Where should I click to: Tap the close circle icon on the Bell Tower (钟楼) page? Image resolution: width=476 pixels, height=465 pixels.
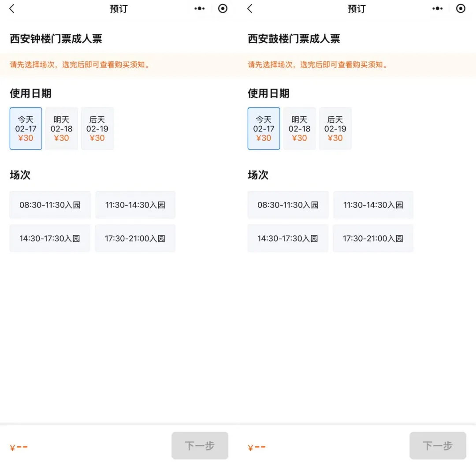pyautogui.click(x=223, y=8)
